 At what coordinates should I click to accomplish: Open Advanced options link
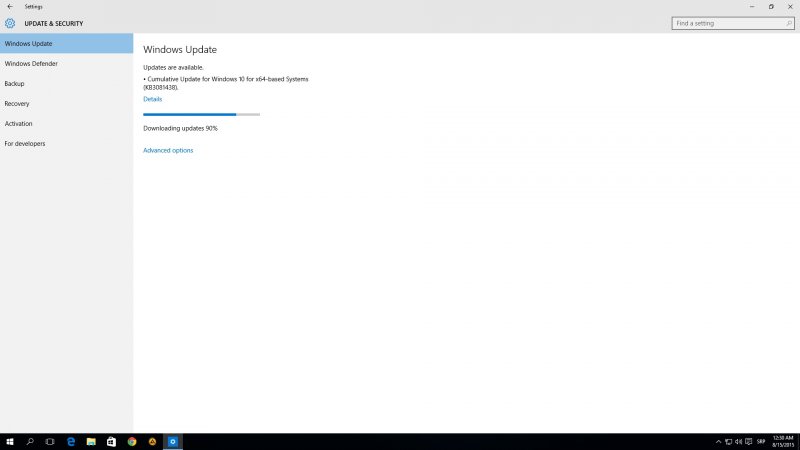(168, 151)
